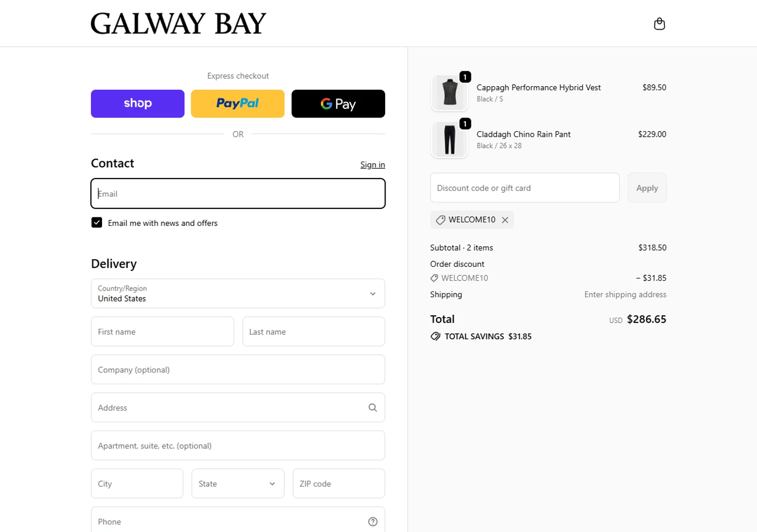Click the 'Subtotal · 2 items' label
757x532 pixels.
point(461,248)
